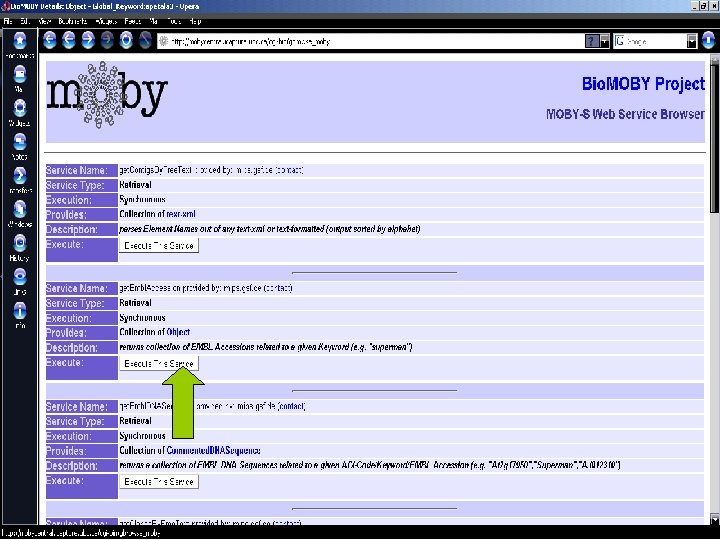Open the Tools menu

(x=174, y=22)
